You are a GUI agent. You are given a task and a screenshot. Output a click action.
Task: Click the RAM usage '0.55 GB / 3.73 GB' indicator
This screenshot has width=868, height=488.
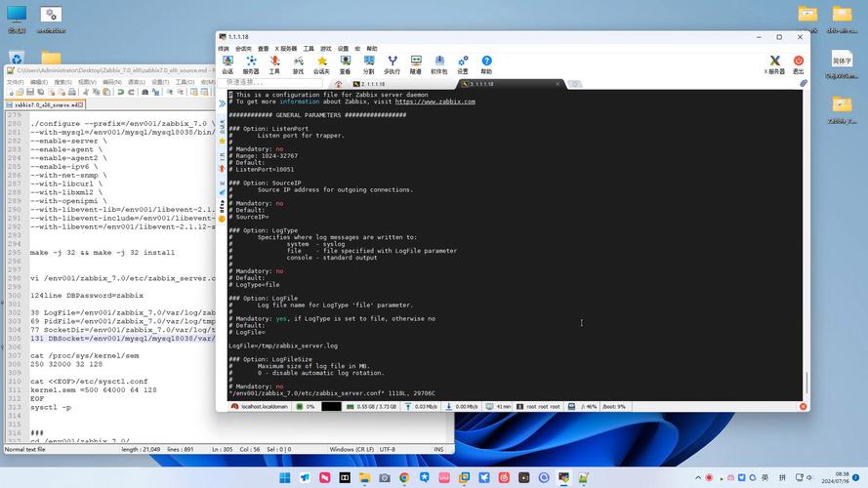click(x=371, y=407)
